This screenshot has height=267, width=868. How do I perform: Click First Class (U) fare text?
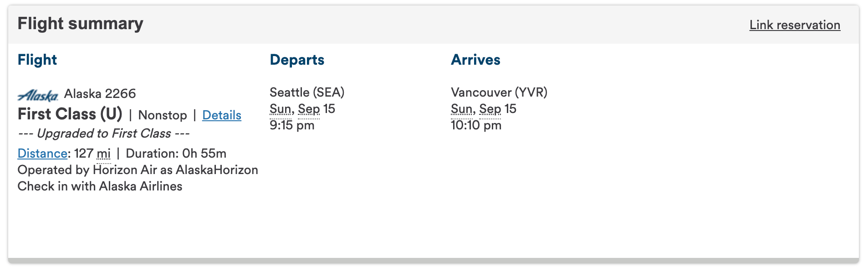70,114
